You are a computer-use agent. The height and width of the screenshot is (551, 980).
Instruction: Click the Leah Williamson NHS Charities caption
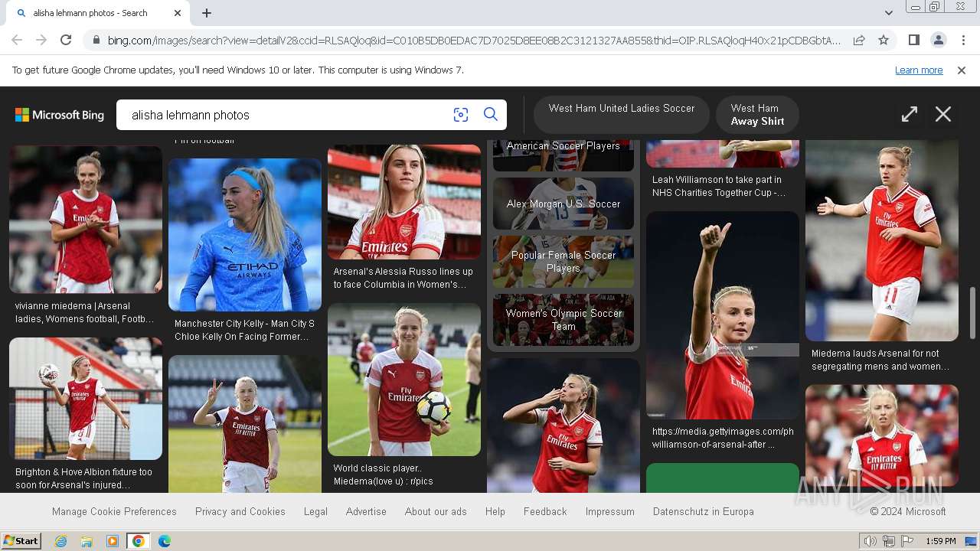click(719, 186)
